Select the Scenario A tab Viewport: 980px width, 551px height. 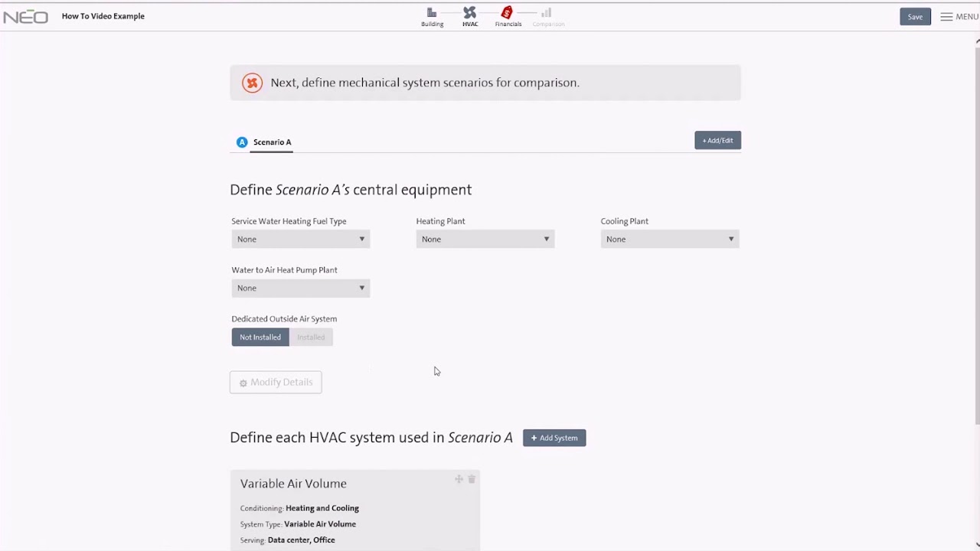click(x=272, y=142)
